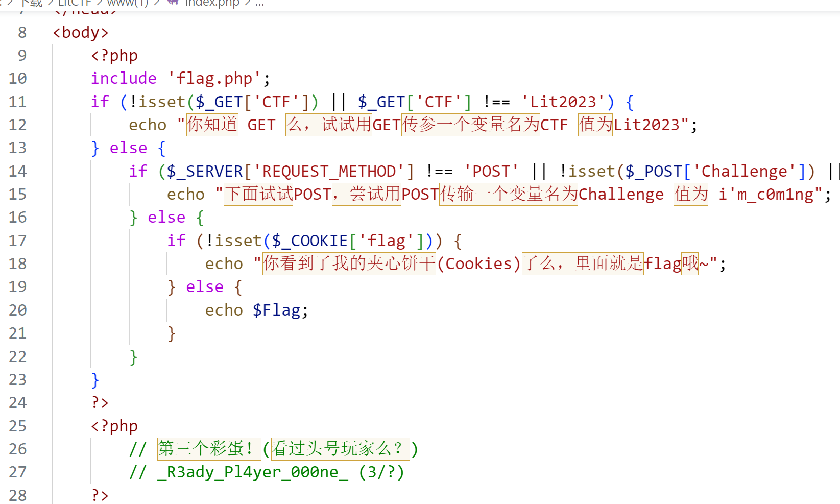Click the echo keyword on line 18
The image size is (840, 504).
224,263
